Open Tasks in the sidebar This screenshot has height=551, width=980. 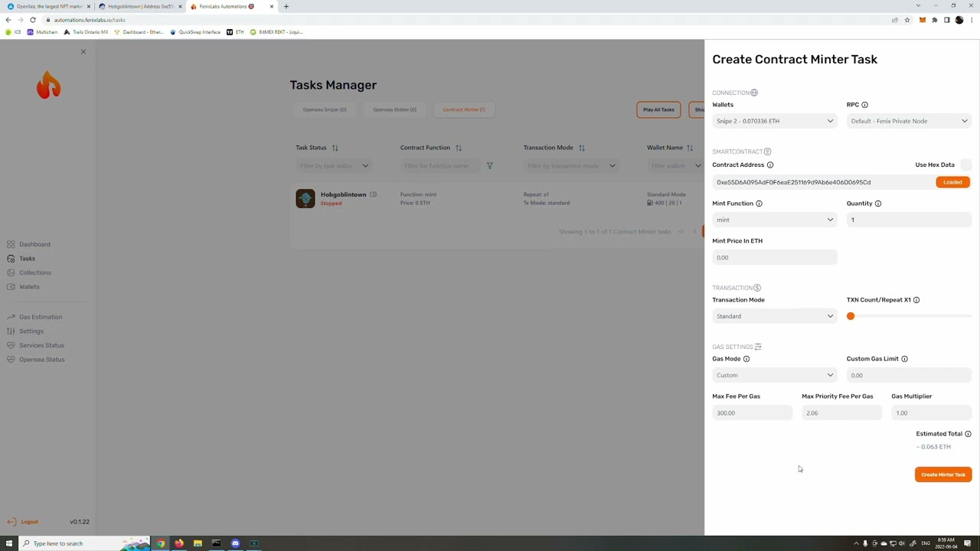tap(27, 259)
